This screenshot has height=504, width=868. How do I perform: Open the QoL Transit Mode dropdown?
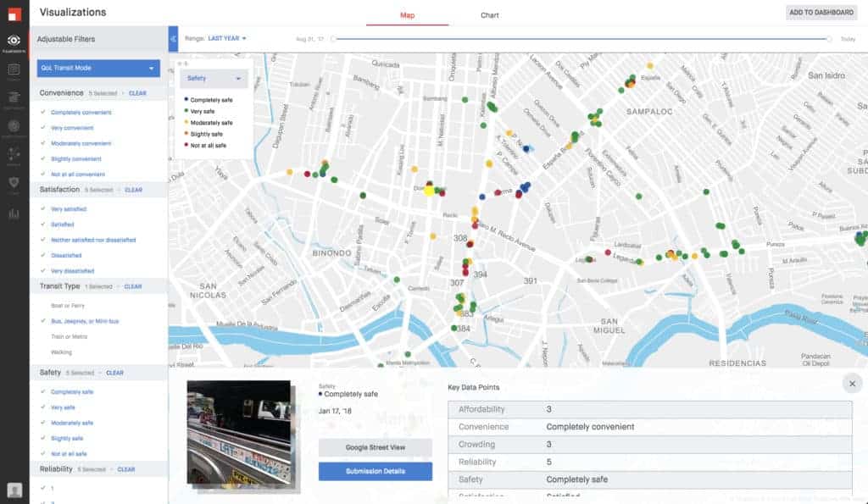tap(98, 68)
